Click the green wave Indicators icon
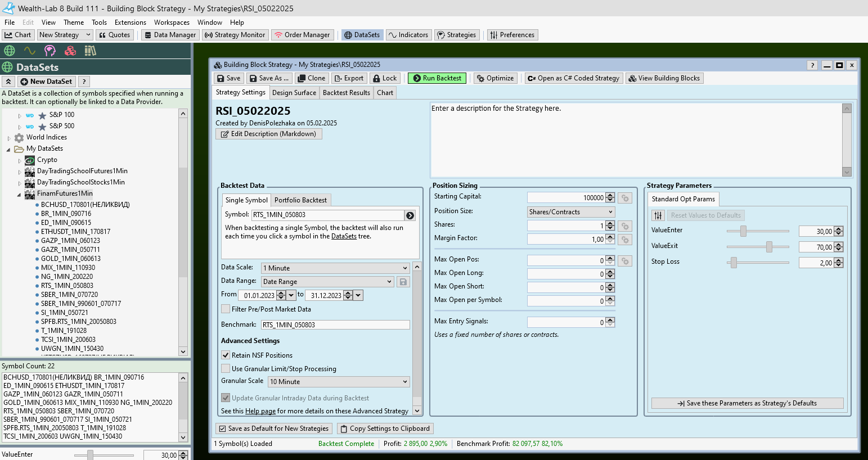The width and height of the screenshot is (868, 460). [x=29, y=51]
